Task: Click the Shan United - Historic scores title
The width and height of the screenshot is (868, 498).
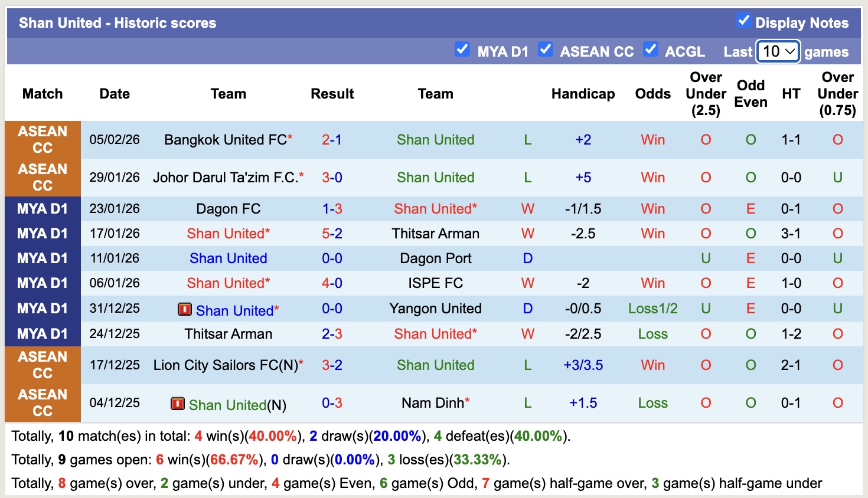Action: [118, 22]
